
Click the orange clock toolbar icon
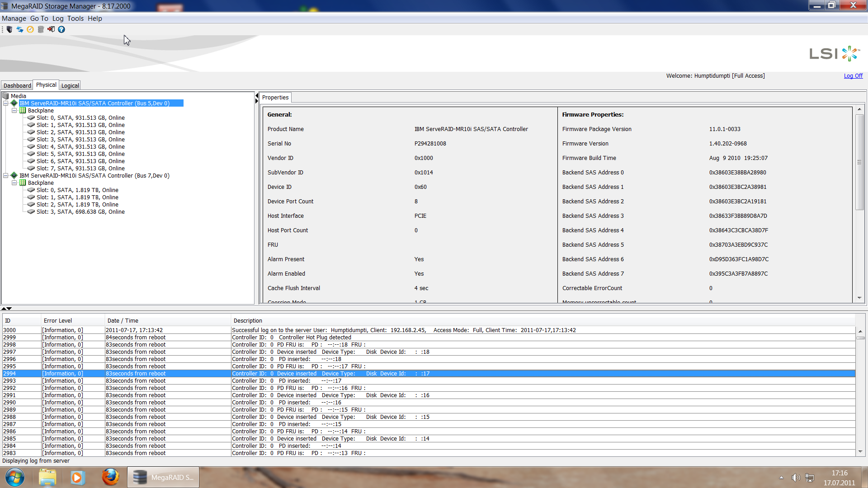(30, 29)
